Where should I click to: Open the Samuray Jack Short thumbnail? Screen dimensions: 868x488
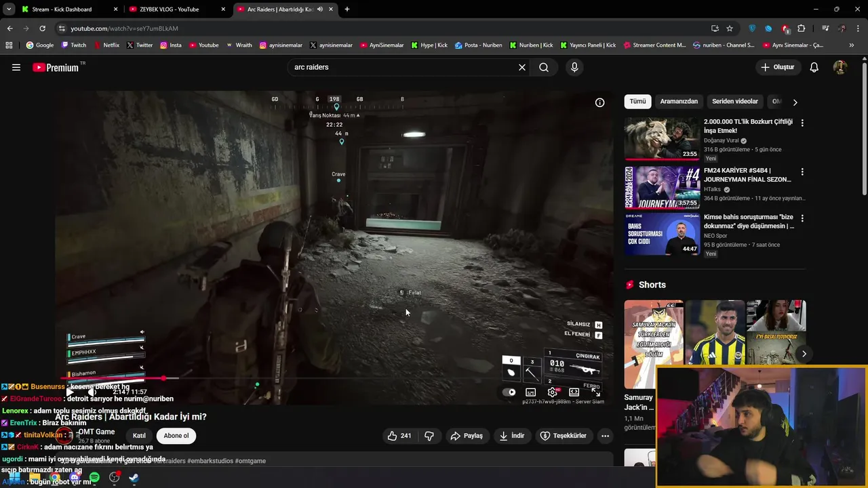tap(653, 344)
